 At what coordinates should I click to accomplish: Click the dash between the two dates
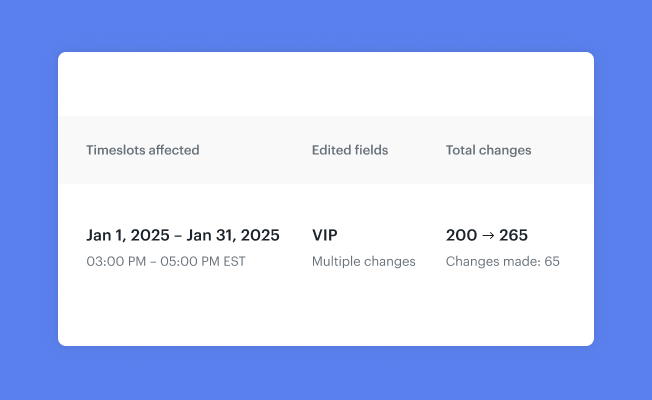tap(178, 236)
